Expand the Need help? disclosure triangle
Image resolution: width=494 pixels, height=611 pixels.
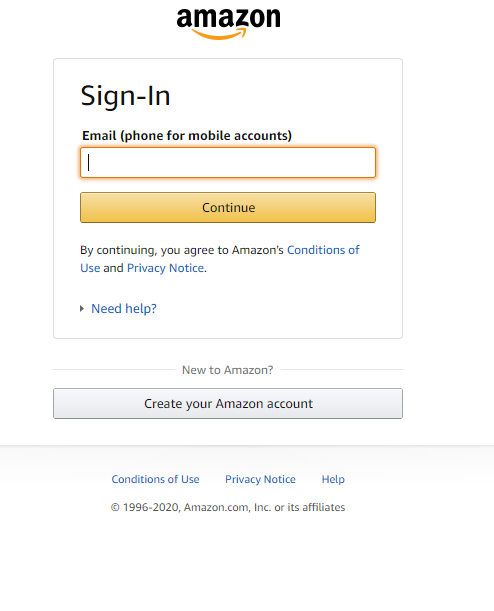82,309
